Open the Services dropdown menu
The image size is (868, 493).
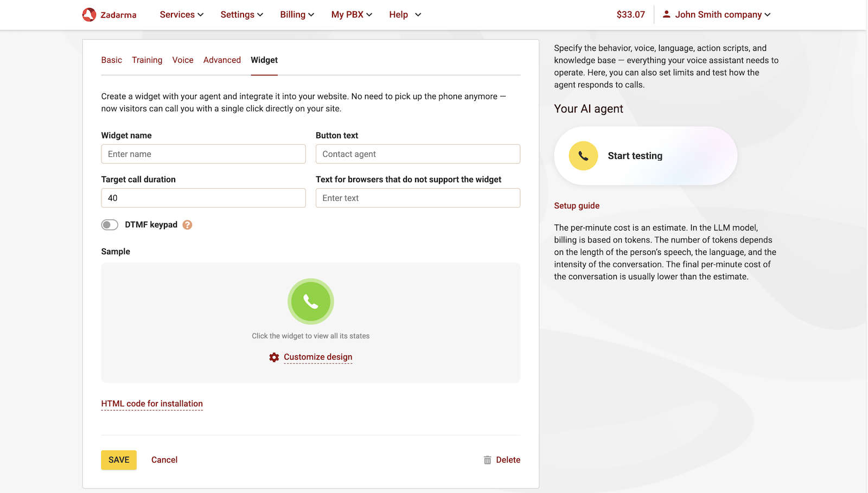point(181,15)
